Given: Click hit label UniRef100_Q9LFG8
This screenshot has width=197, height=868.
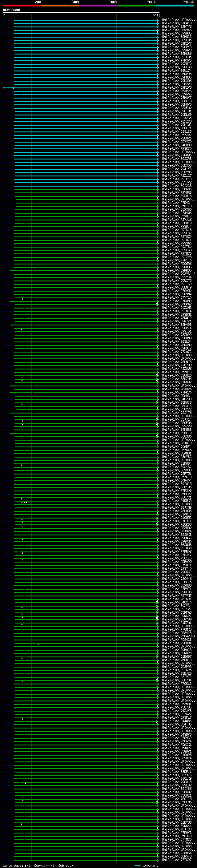Looking at the screenshot, I should [x=177, y=67].
